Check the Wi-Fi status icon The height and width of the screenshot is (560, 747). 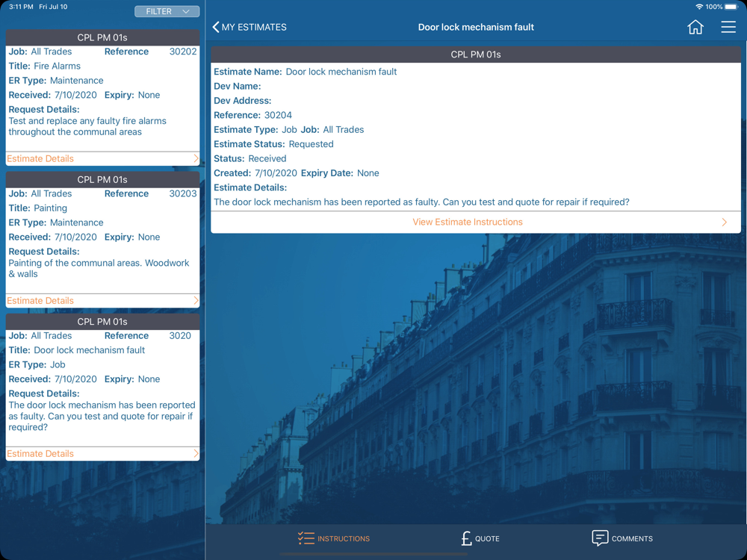point(699,7)
